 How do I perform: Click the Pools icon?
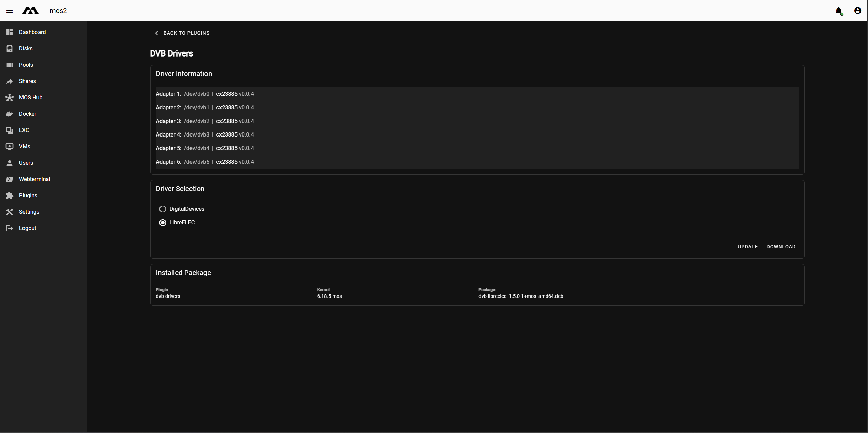pyautogui.click(x=10, y=65)
